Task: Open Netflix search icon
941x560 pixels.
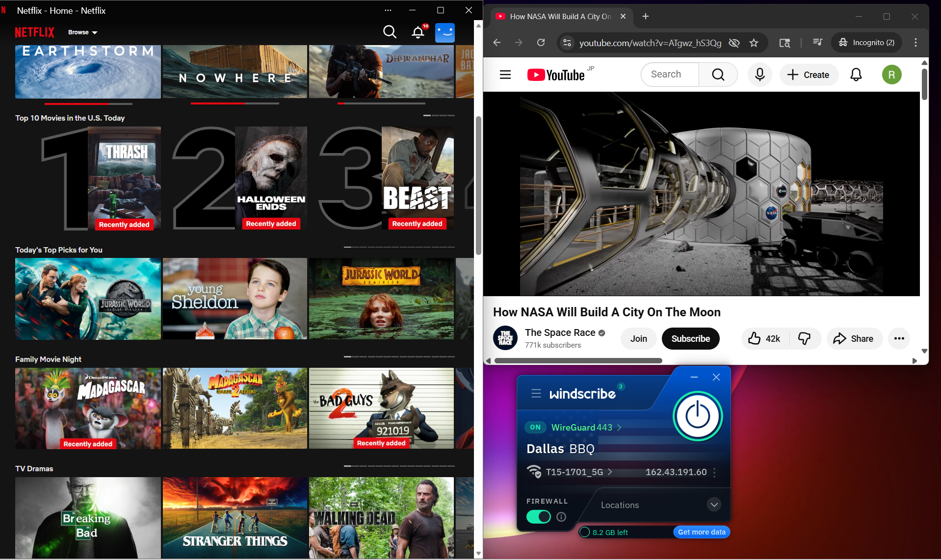Action: coord(390,32)
